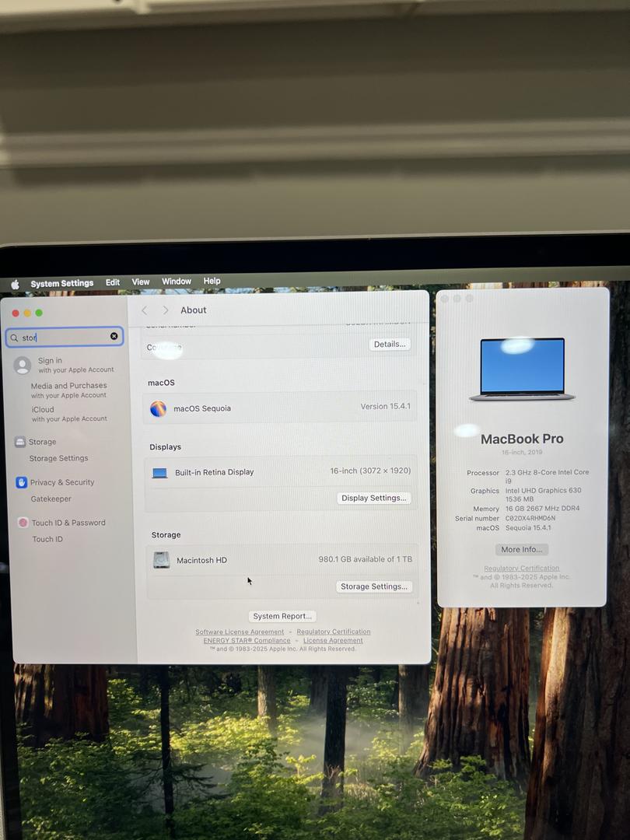Screen dimensions: 630x840
Task: Click the Storage drive icon in sidebar
Action: pyautogui.click(x=20, y=442)
